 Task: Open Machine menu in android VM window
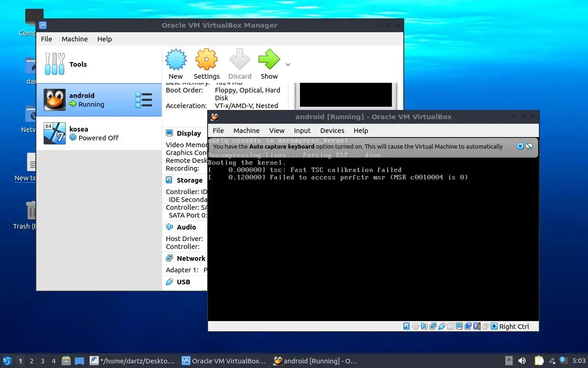click(246, 131)
